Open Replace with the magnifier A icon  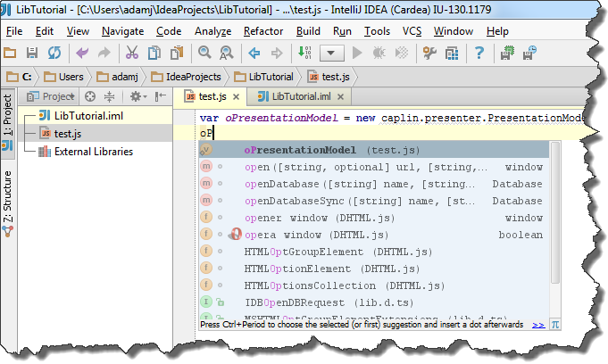[227, 53]
